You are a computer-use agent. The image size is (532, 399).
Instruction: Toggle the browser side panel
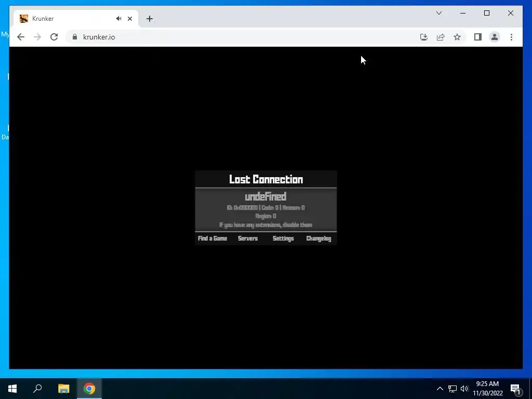[x=478, y=37]
